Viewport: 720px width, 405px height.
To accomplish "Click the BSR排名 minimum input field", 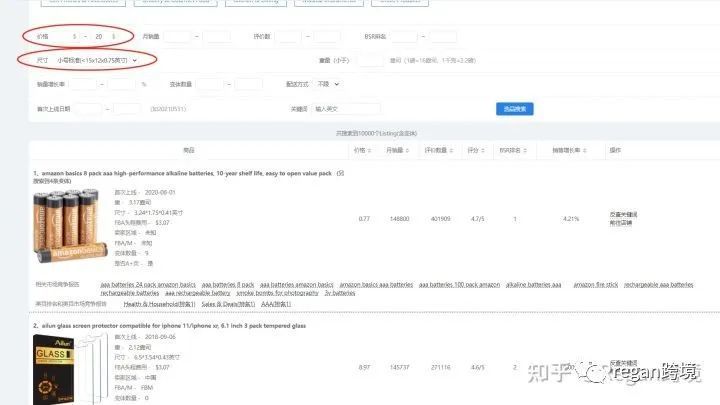I will pyautogui.click(x=404, y=36).
